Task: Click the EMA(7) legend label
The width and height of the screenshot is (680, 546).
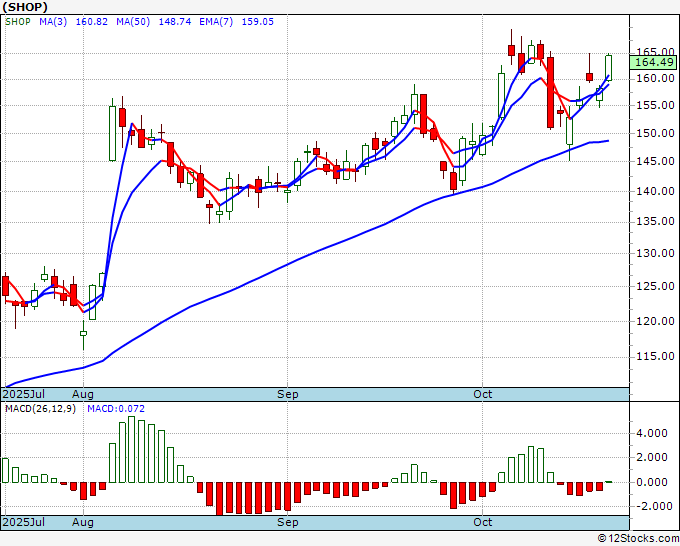Action: click(216, 22)
